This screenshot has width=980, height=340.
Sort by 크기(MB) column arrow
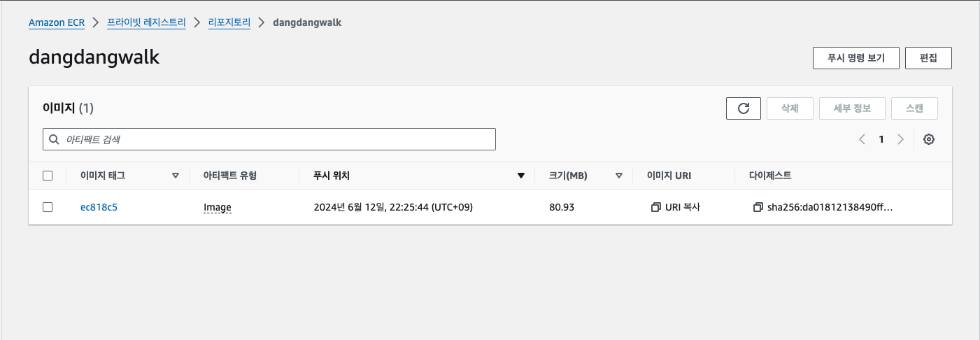619,176
